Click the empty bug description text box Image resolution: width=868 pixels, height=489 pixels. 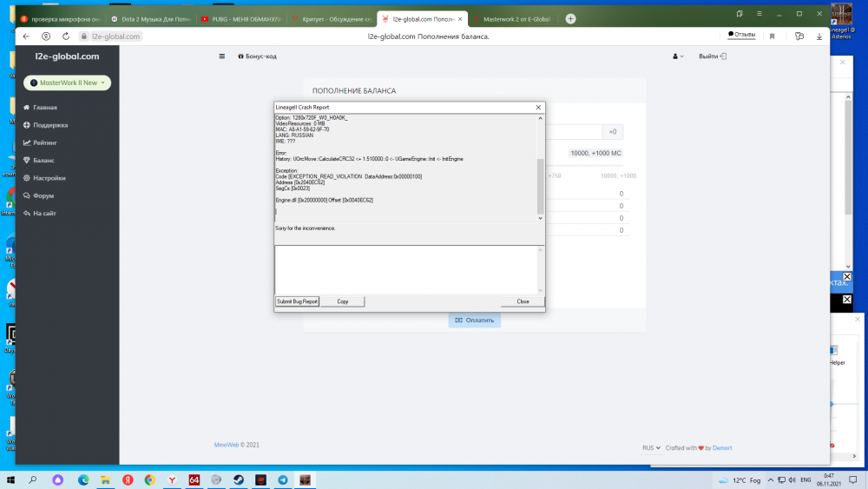(406, 269)
